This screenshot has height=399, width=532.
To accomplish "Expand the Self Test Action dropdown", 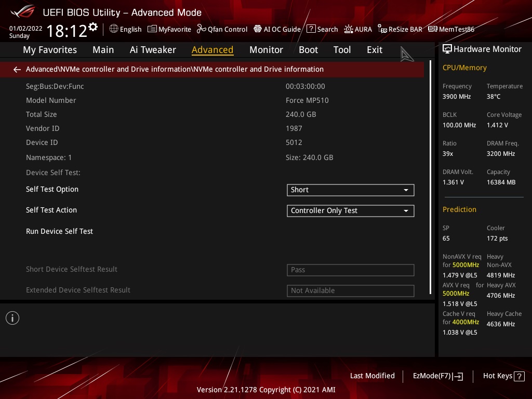I will click(351, 211).
